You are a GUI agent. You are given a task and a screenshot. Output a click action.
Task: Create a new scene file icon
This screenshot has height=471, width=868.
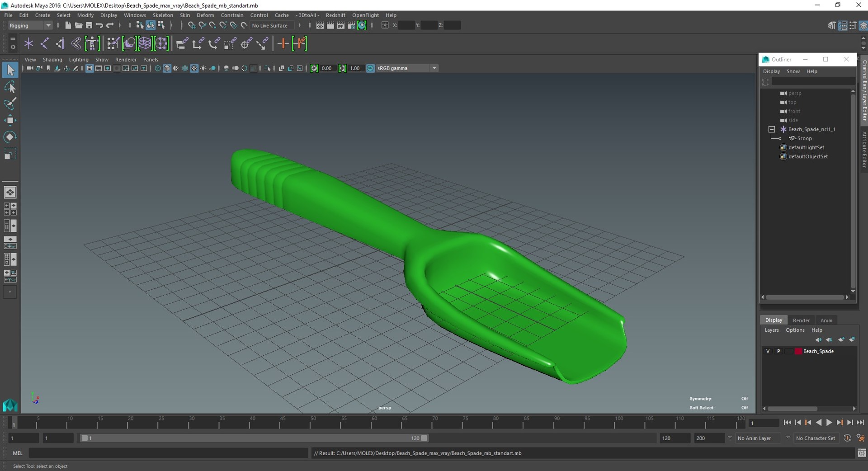pyautogui.click(x=68, y=25)
